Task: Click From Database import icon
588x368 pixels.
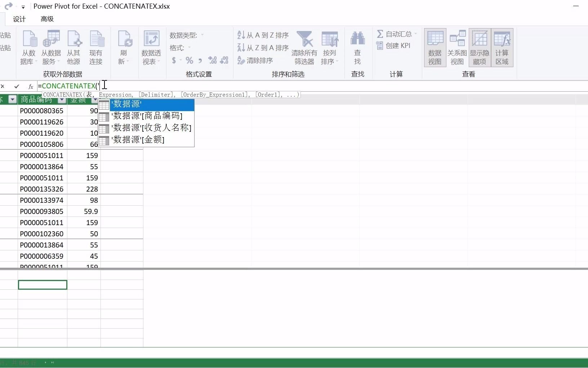Action: [29, 48]
